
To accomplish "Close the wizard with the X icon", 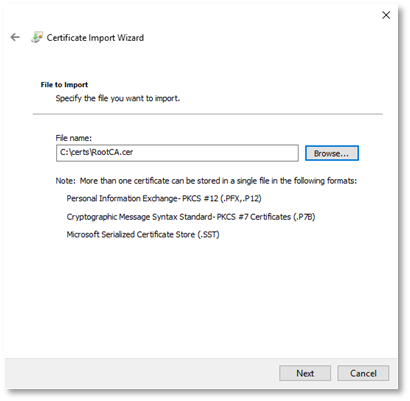I will (x=386, y=15).
